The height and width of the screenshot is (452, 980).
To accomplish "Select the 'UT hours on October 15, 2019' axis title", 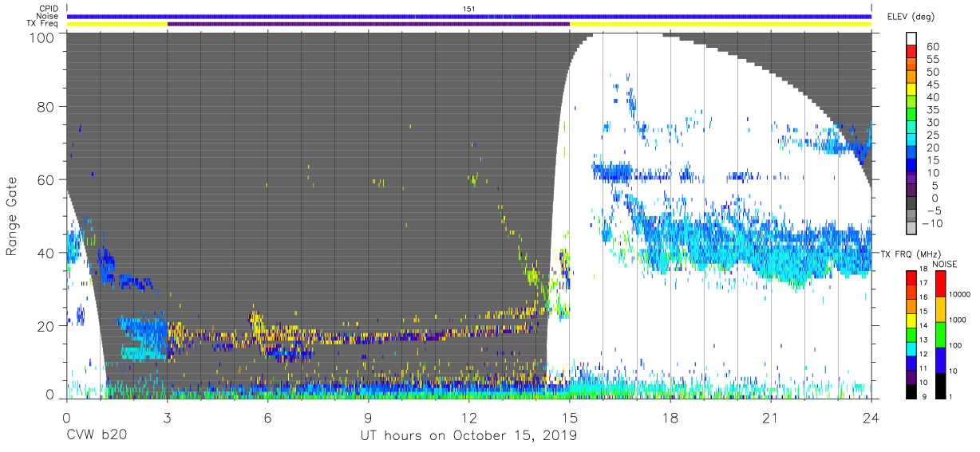I will pos(468,435).
